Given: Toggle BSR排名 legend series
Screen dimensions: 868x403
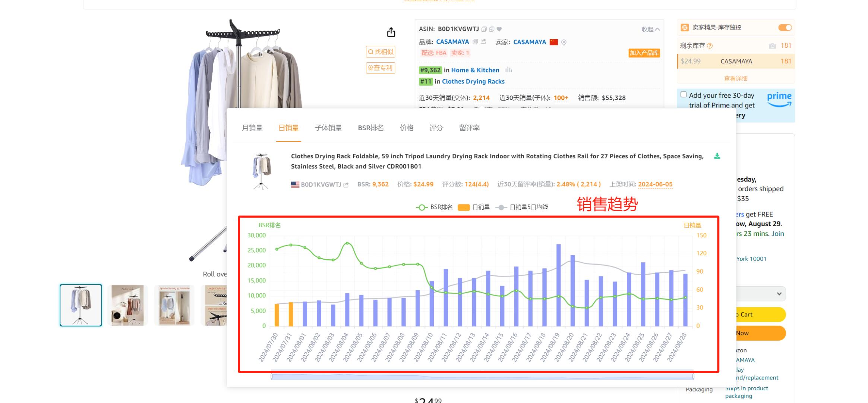Looking at the screenshot, I should 434,207.
